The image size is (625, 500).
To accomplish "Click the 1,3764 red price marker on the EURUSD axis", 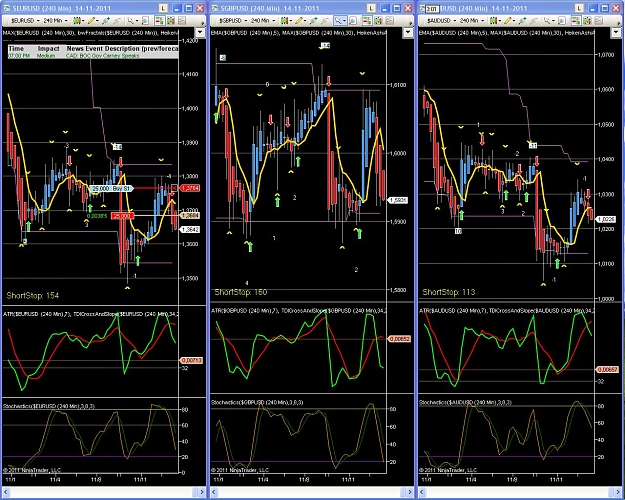I will coord(191,188).
